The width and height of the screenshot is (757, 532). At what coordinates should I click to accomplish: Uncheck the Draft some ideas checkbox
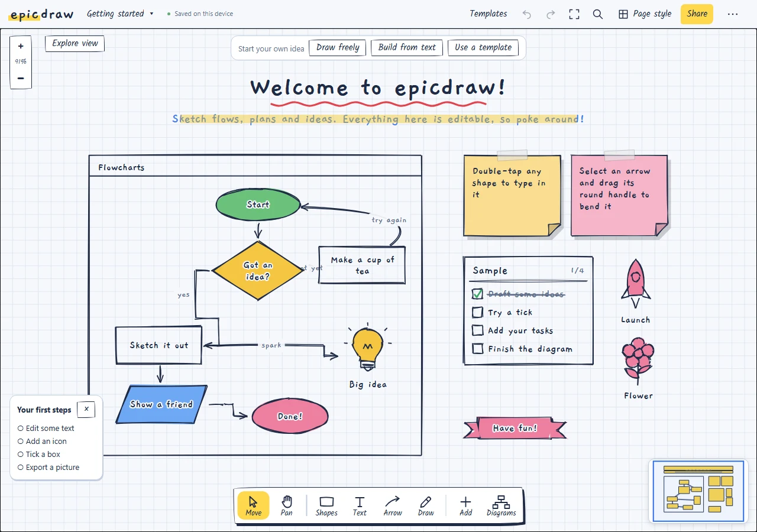(477, 294)
